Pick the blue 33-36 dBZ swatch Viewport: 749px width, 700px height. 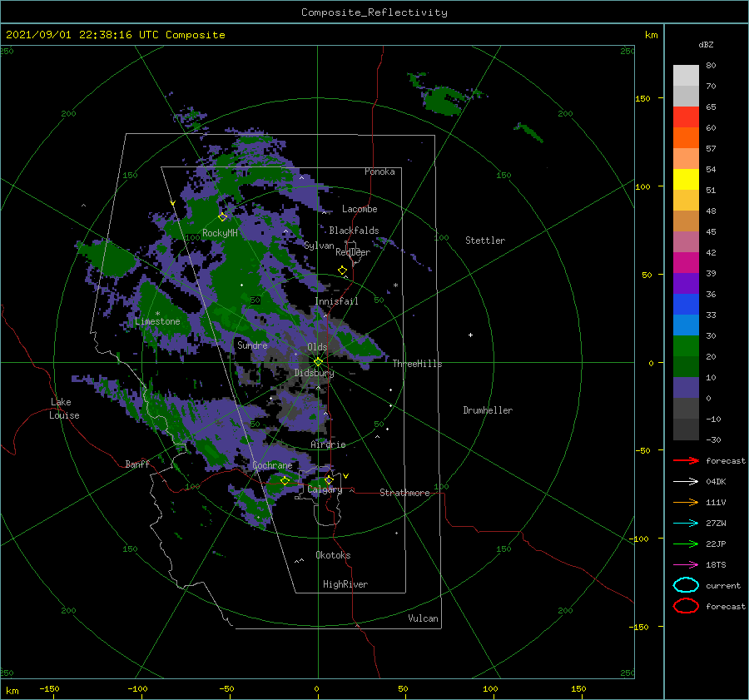pyautogui.click(x=686, y=305)
